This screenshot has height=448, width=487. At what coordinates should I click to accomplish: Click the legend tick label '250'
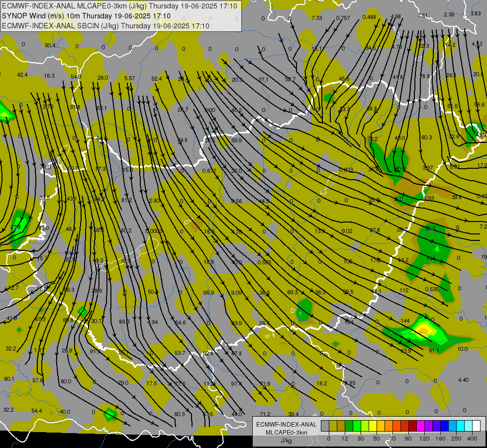point(456,439)
